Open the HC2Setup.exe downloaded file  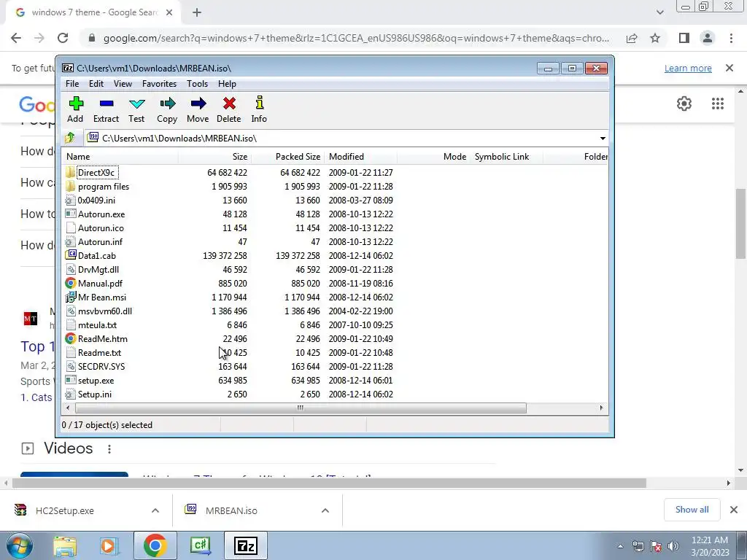pyautogui.click(x=65, y=510)
